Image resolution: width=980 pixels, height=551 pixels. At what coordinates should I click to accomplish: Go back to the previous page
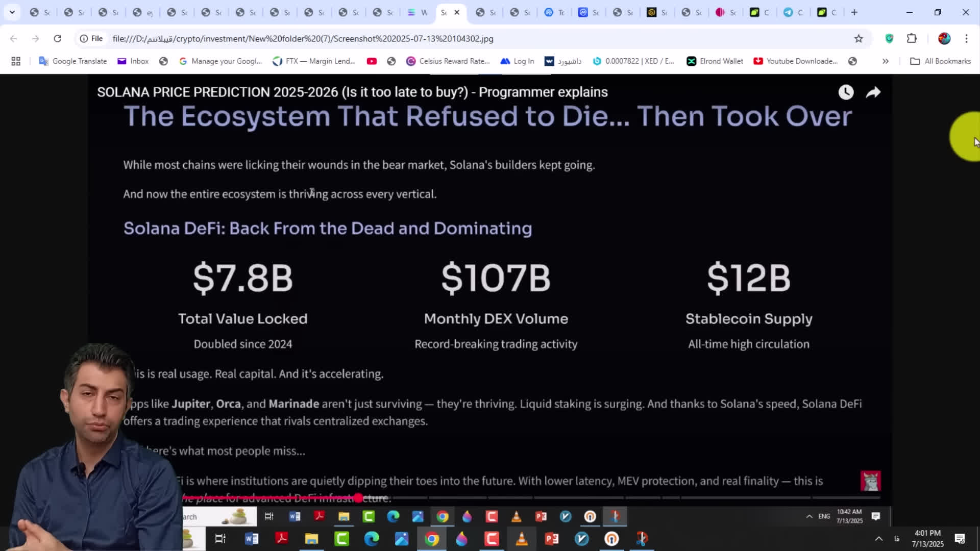coord(14,38)
